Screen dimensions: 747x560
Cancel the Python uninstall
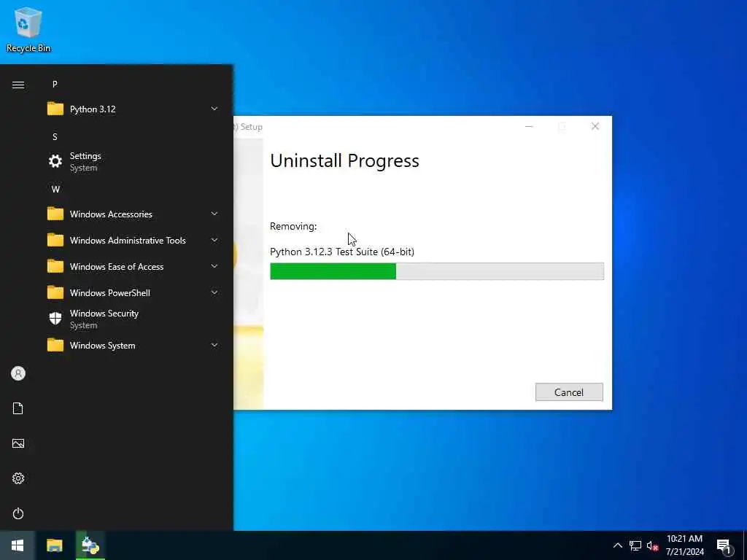pos(569,392)
